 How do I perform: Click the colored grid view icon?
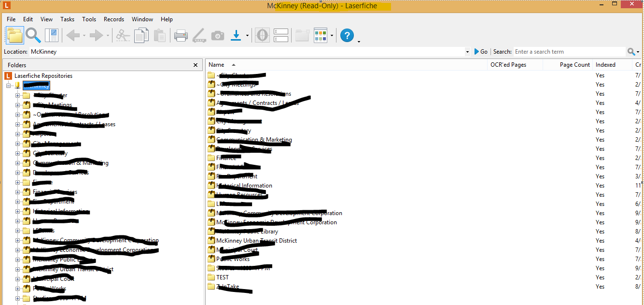pos(321,35)
